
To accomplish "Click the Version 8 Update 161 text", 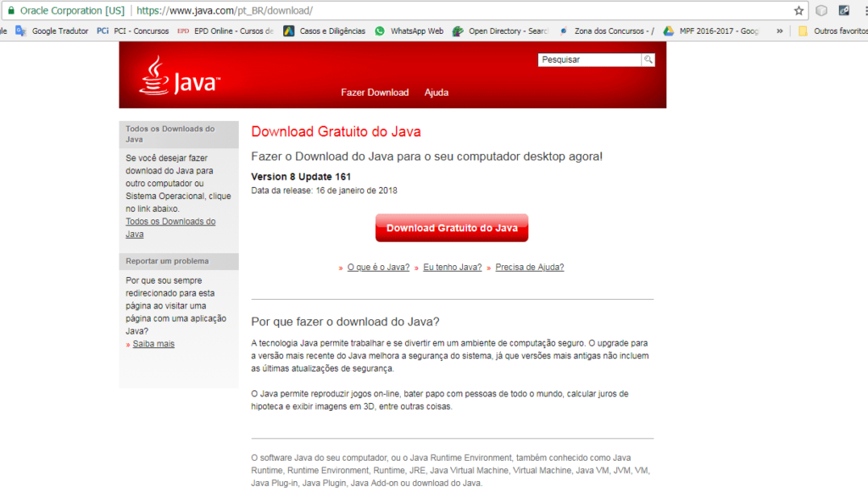I will 301,176.
